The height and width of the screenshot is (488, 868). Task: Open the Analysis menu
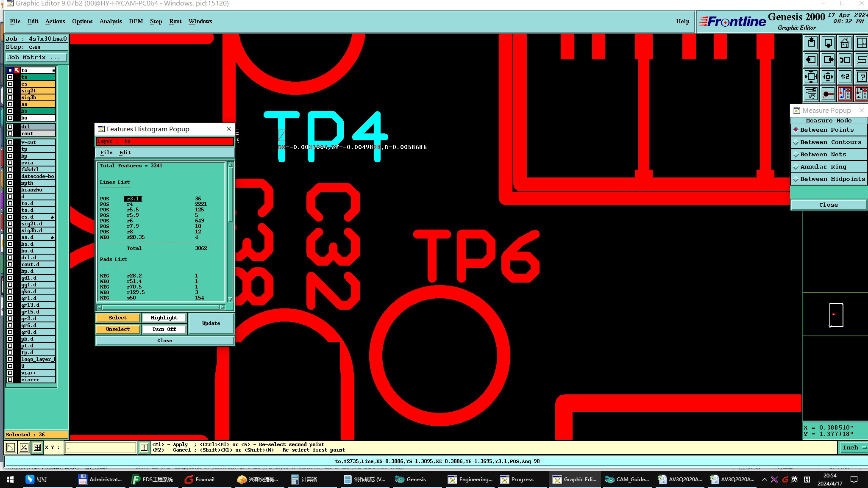click(x=110, y=21)
